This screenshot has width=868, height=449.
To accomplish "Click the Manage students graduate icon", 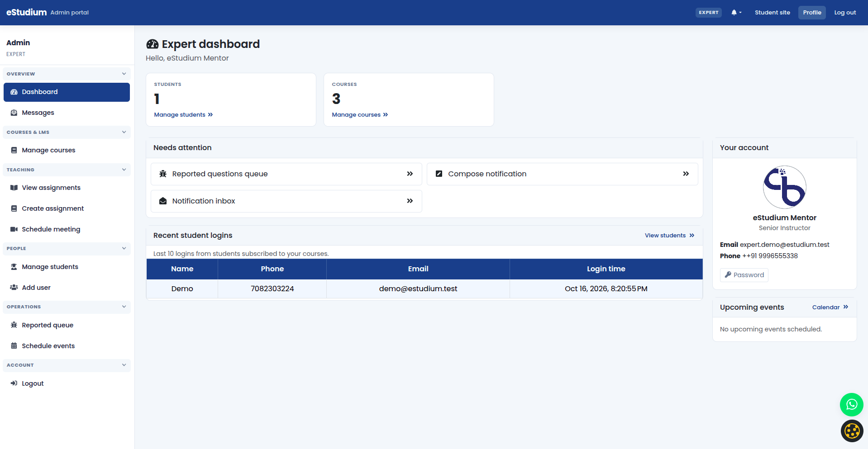I will click(14, 267).
